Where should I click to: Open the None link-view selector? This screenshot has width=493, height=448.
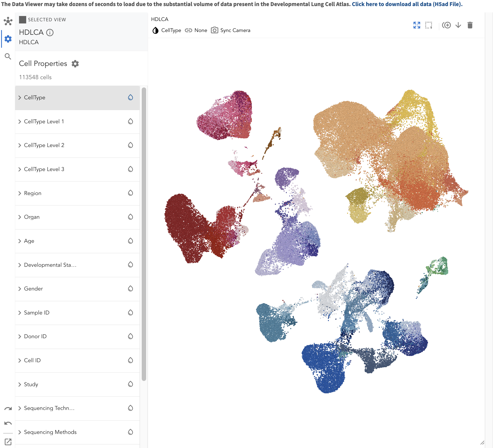click(x=196, y=30)
